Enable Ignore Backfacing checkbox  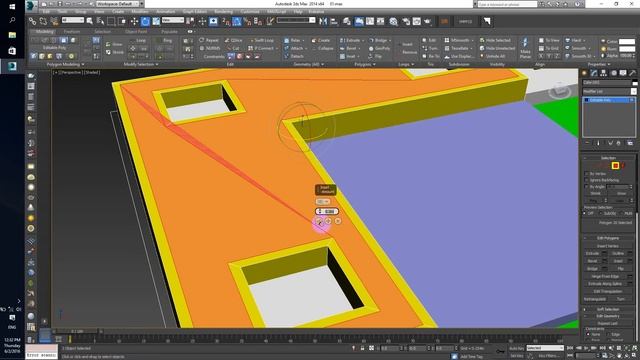pos(587,180)
